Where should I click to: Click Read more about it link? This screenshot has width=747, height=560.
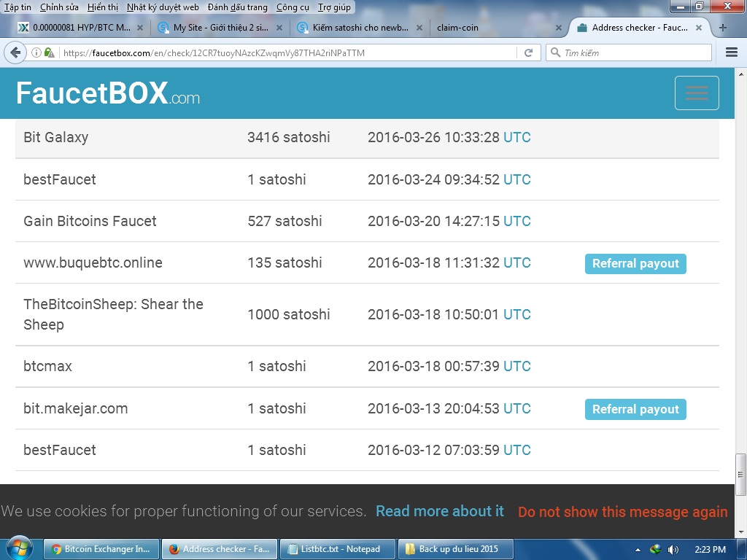(440, 511)
